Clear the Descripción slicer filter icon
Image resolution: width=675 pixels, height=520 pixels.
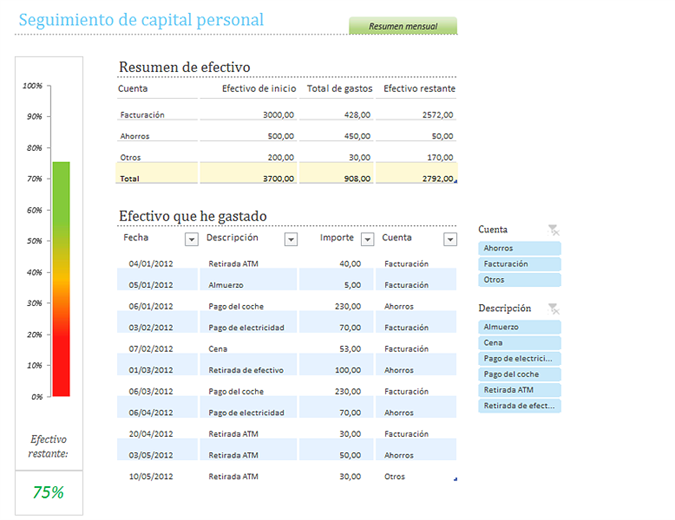click(x=553, y=308)
